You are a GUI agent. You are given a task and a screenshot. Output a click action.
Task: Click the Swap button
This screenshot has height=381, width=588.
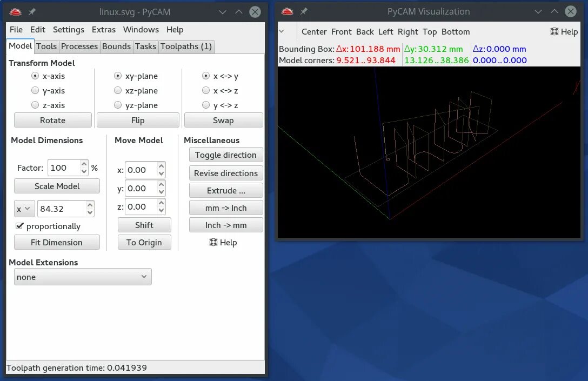click(x=224, y=121)
